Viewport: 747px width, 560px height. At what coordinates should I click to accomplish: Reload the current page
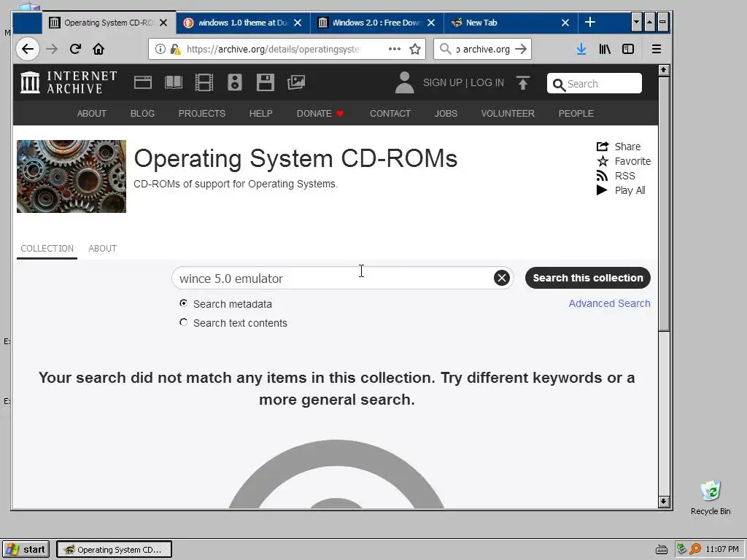(75, 49)
